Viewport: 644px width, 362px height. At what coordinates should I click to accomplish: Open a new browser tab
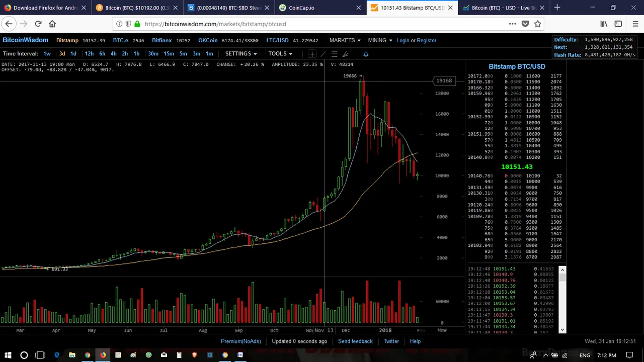[x=557, y=8]
